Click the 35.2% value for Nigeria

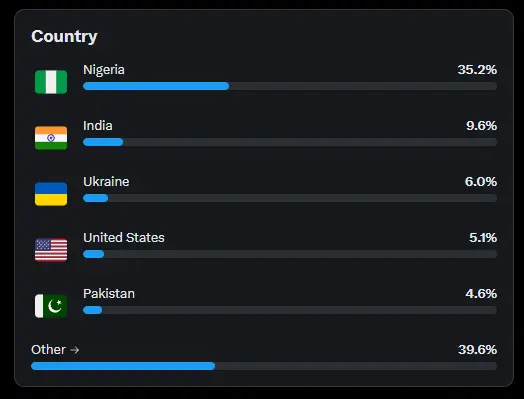tap(477, 70)
